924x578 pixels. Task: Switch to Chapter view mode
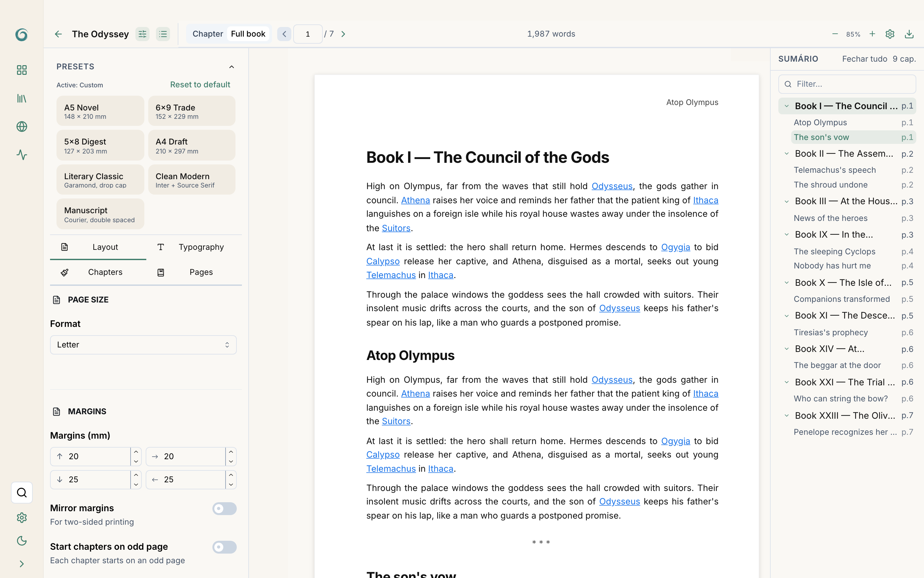(x=208, y=34)
